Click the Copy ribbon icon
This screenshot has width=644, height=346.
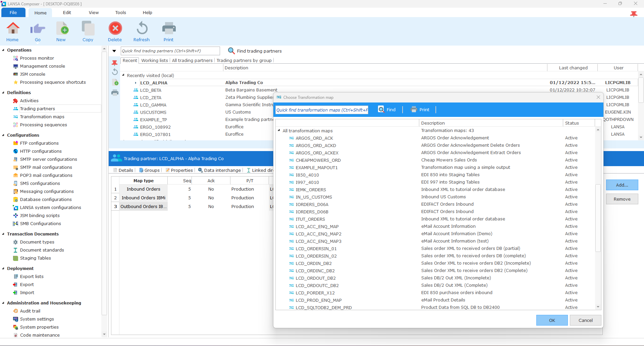coord(88,28)
